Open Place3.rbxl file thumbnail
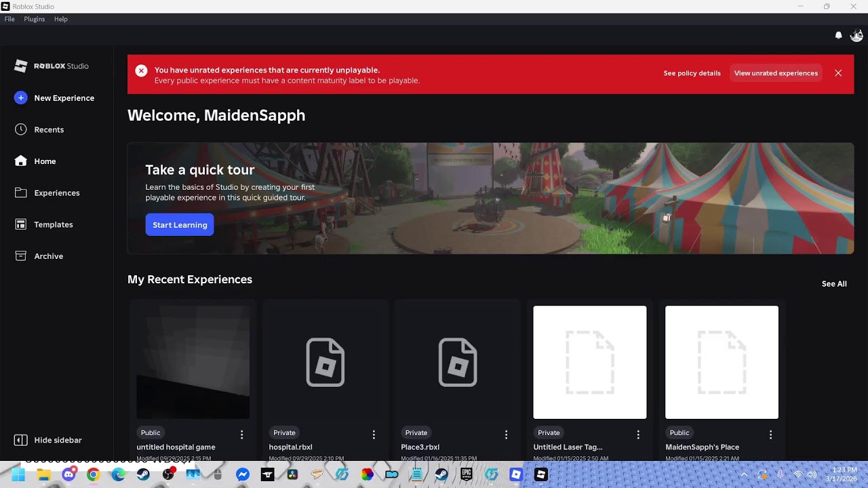Screen dimensions: 868x488 458,362
